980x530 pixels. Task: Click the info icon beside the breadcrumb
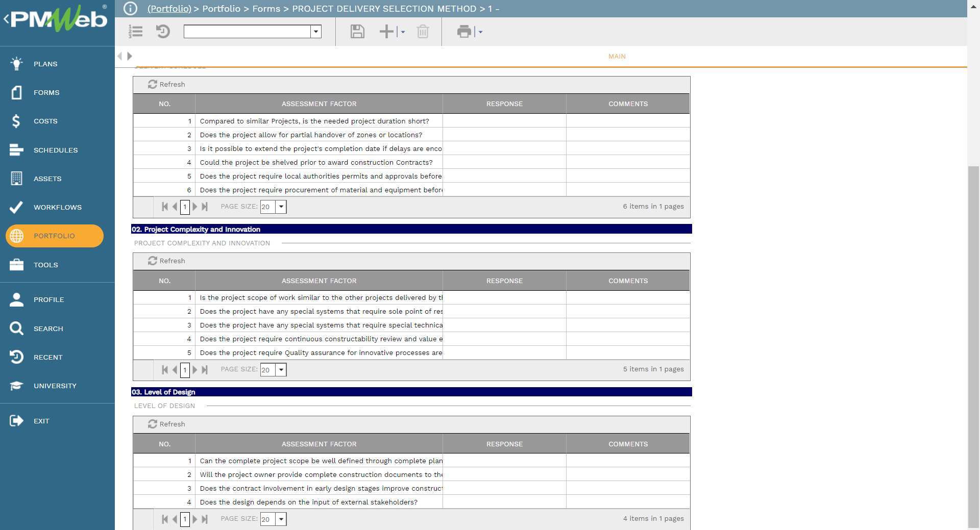tap(131, 8)
